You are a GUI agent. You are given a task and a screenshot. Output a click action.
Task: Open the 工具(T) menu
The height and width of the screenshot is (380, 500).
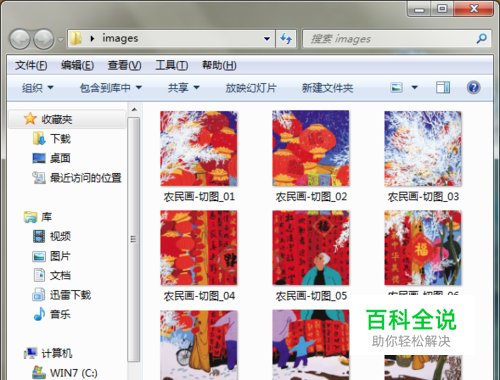[x=172, y=65]
